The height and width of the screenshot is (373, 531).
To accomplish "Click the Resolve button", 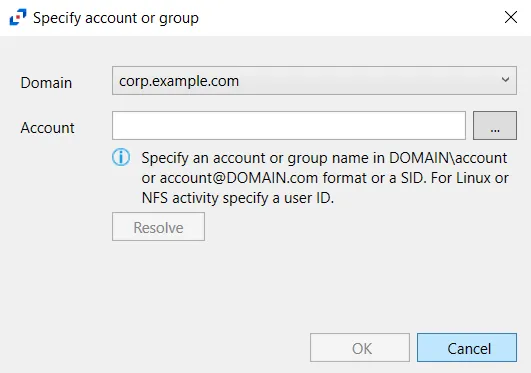I will click(158, 227).
